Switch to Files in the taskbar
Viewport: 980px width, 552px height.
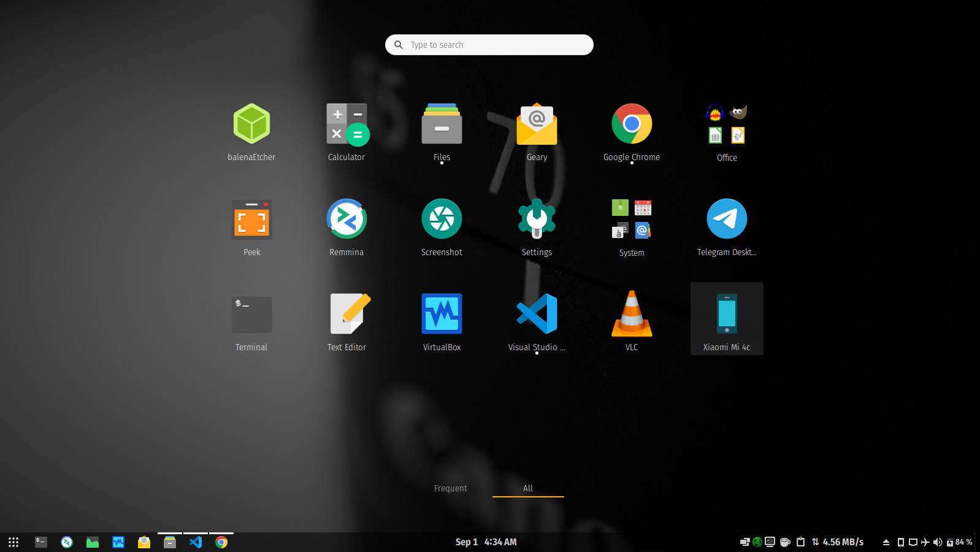pos(170,542)
